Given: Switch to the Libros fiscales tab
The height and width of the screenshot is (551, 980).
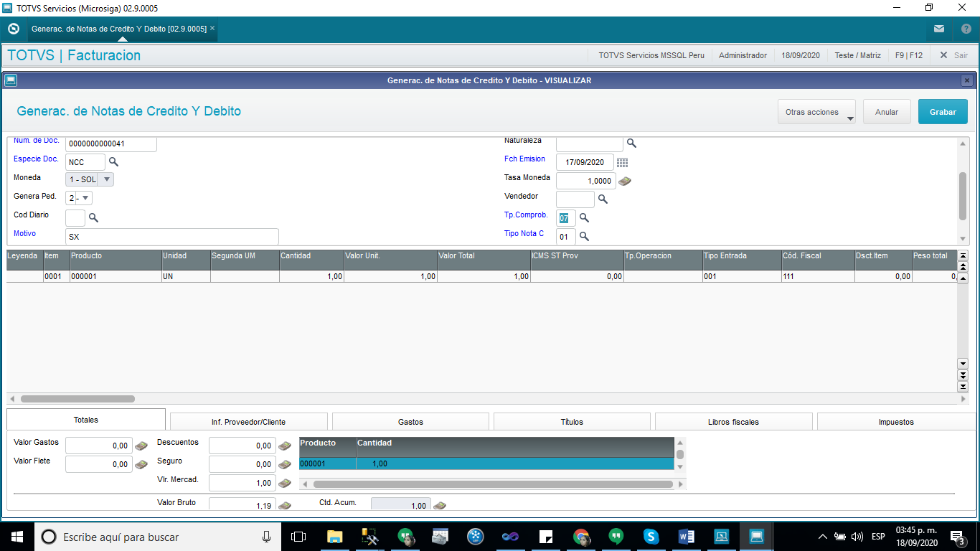Looking at the screenshot, I should [x=733, y=422].
